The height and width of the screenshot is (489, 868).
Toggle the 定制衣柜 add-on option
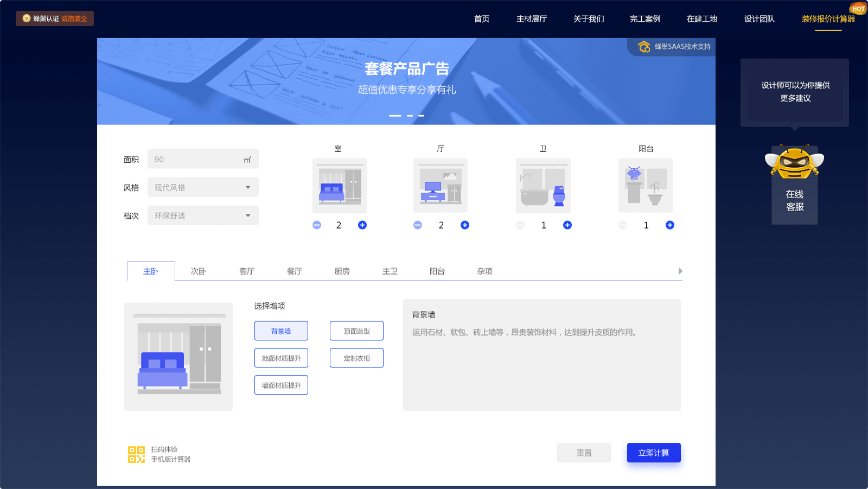click(356, 358)
